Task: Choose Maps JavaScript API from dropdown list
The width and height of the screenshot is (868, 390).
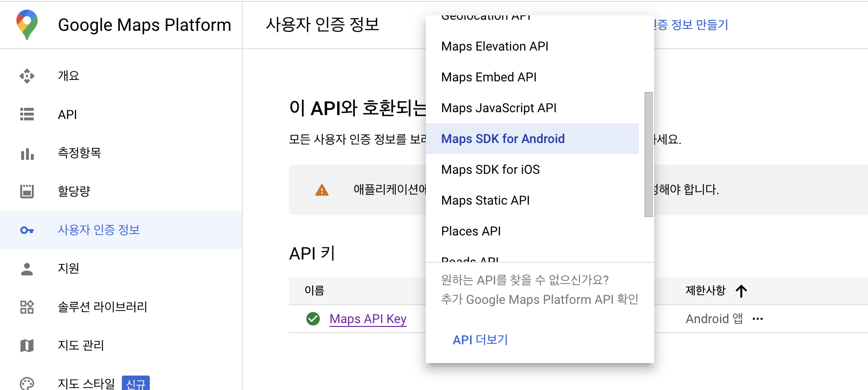Action: (x=532, y=108)
